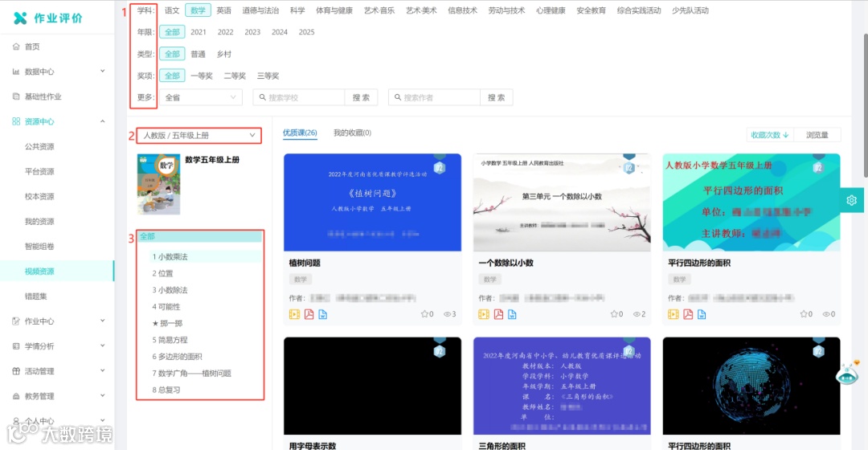Select 科学 subject filter
The width and height of the screenshot is (868, 450).
[297, 10]
